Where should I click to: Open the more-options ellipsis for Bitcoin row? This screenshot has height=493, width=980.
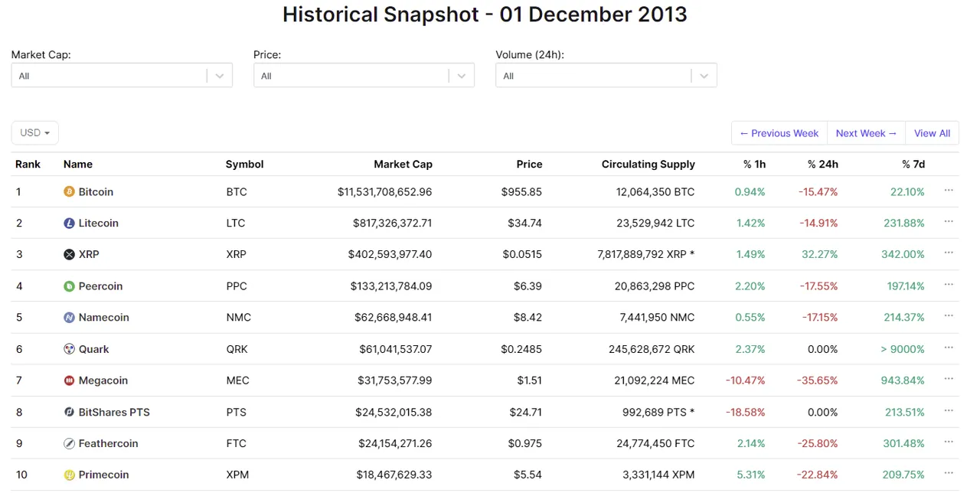click(x=949, y=191)
